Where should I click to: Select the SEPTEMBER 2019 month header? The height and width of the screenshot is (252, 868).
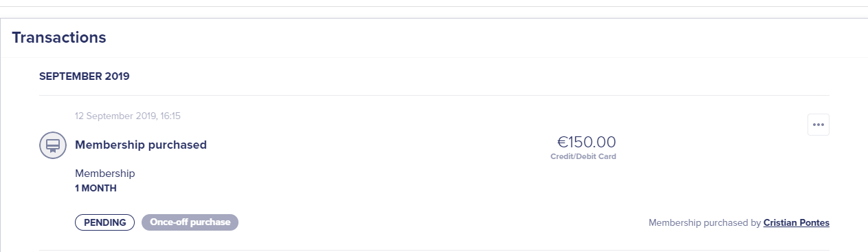click(85, 76)
